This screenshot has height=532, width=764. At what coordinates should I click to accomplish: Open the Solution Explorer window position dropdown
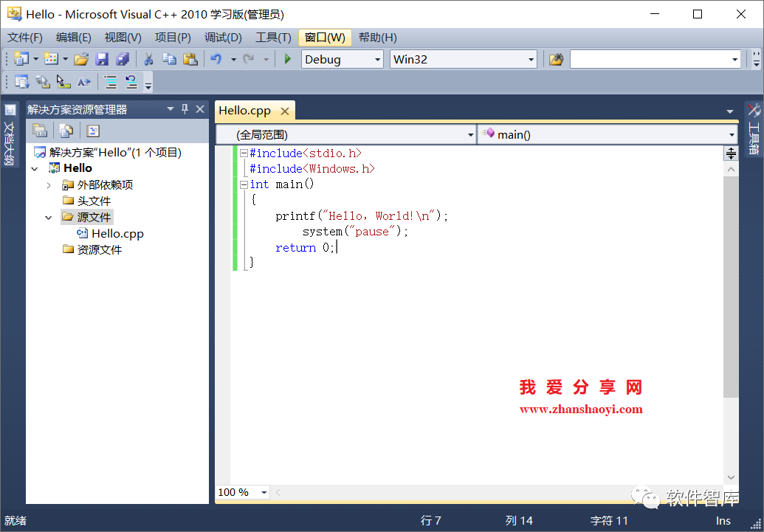click(x=171, y=109)
